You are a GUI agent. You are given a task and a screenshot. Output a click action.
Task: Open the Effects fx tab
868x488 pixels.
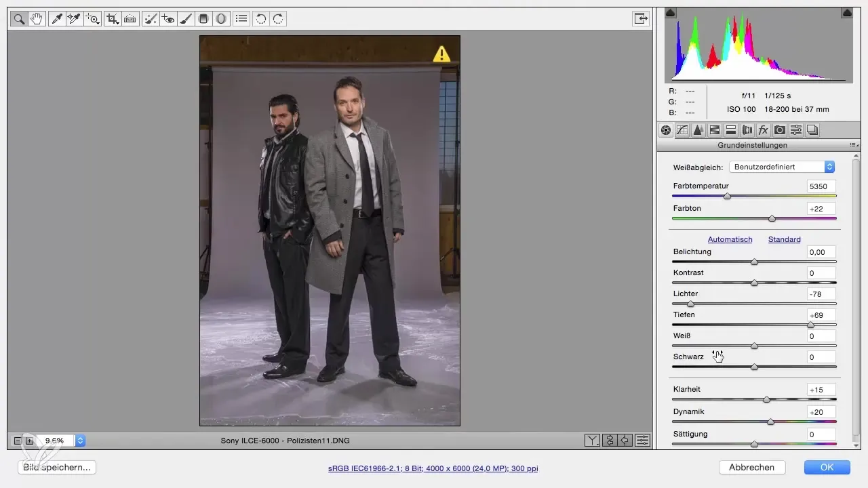pos(764,130)
